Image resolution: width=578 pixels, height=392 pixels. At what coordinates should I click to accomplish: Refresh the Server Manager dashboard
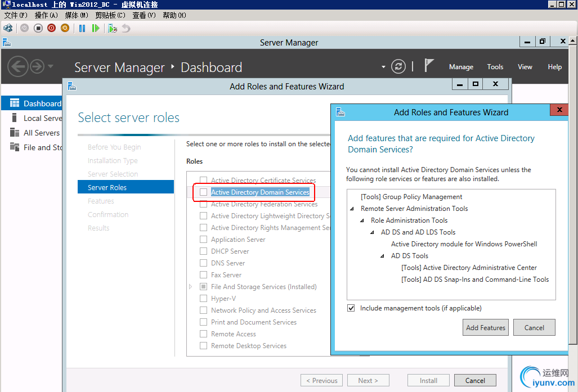pyautogui.click(x=398, y=67)
